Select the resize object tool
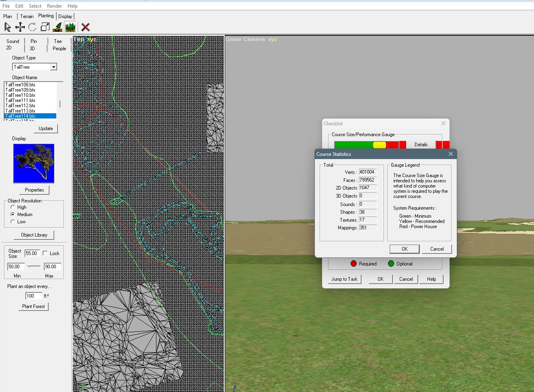Image resolution: width=534 pixels, height=392 pixels. click(45, 27)
